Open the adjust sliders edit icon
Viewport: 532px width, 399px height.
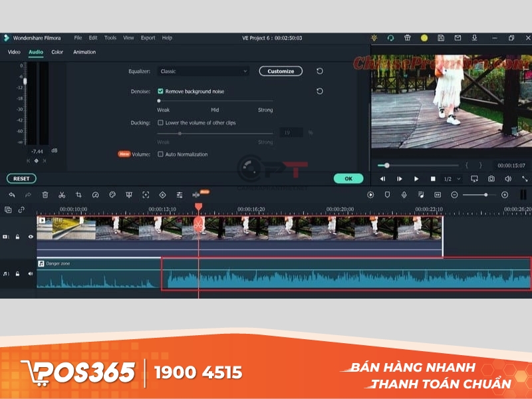pyautogui.click(x=180, y=195)
